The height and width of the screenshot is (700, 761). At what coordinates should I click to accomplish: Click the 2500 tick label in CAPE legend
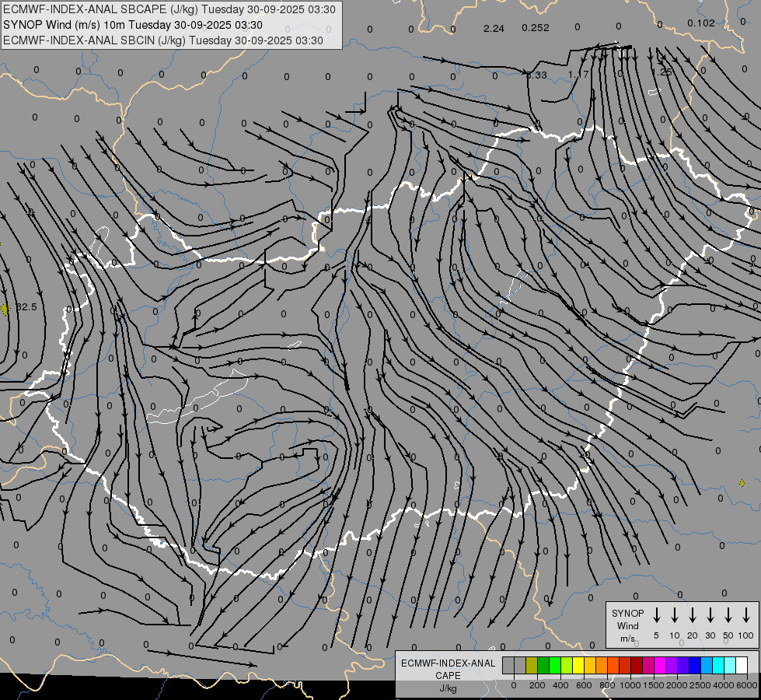pyautogui.click(x=700, y=685)
